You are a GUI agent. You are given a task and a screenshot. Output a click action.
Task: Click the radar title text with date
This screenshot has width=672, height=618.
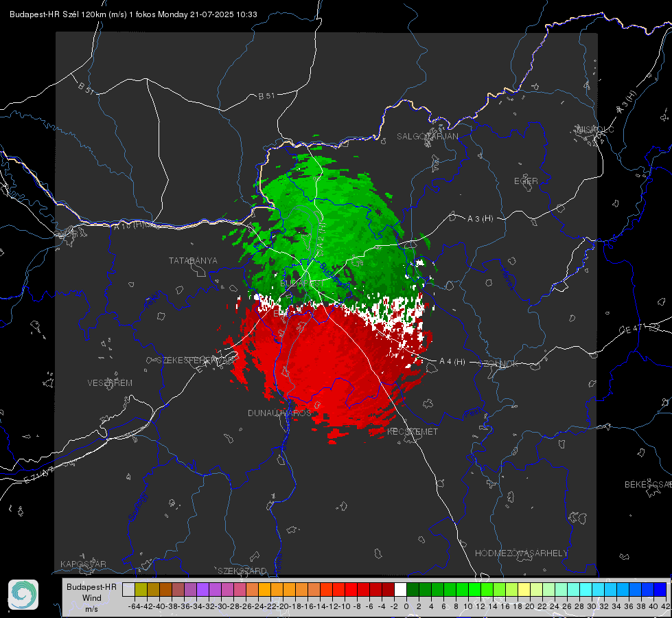point(133,14)
